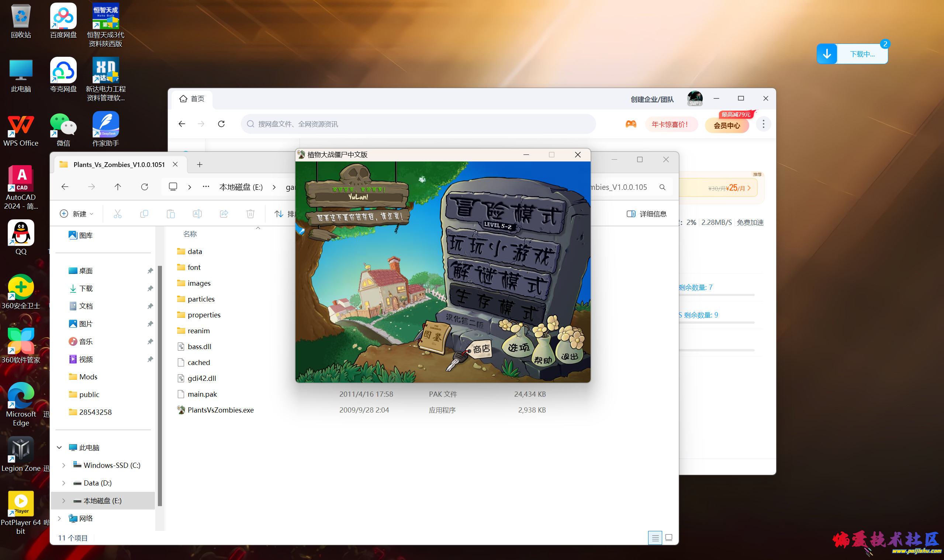
Task: Select the Plants_Vs_Zombies_V1.0.0.1051 tab
Action: 118,164
